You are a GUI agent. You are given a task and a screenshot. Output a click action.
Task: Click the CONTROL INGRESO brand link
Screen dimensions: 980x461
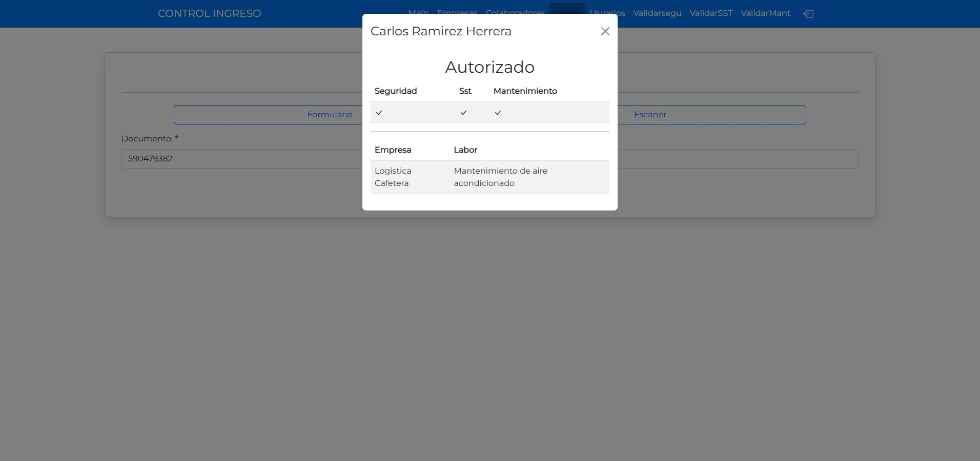(x=210, y=13)
